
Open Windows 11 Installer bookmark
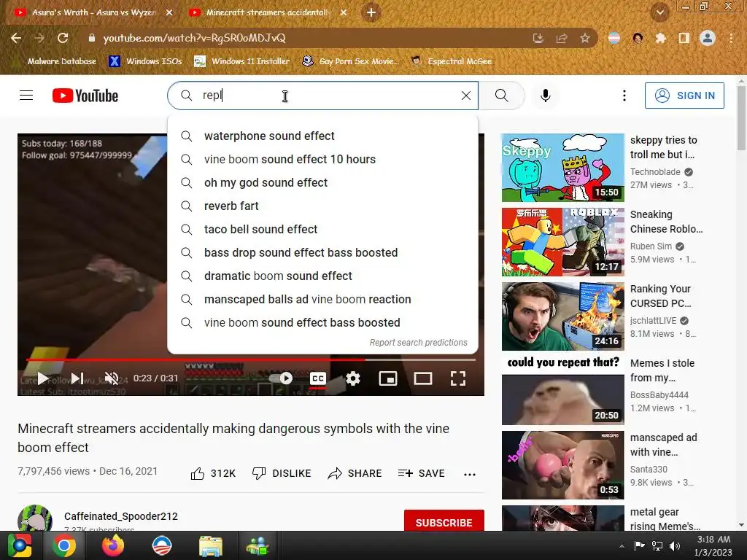pos(242,61)
